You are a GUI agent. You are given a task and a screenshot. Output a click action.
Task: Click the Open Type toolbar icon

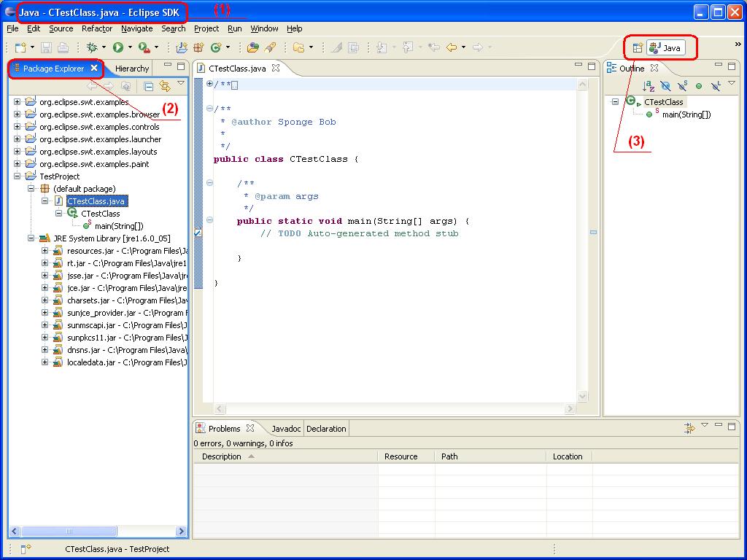[253, 47]
